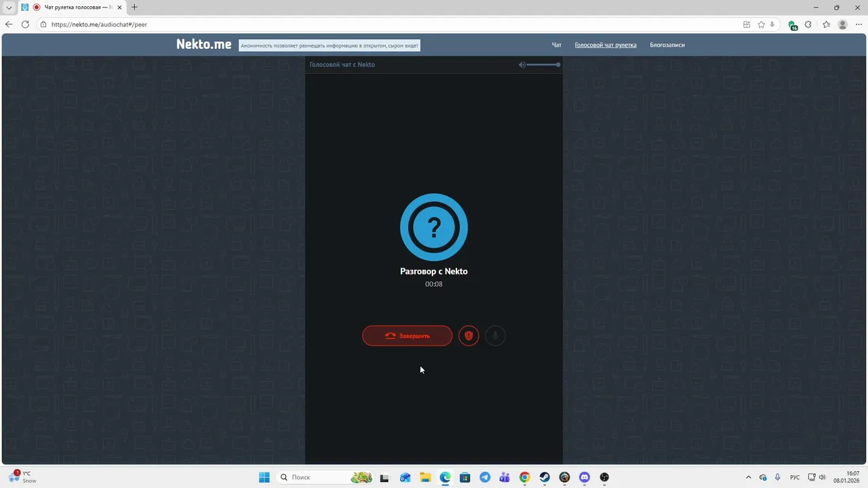The width and height of the screenshot is (868, 488).
Task: Click the Nekto.me logo
Action: point(203,44)
